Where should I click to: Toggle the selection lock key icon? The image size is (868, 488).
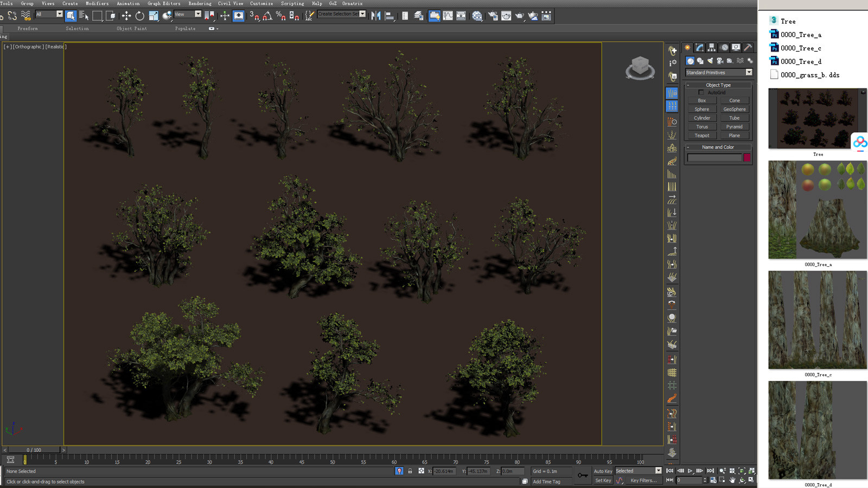pyautogui.click(x=410, y=471)
